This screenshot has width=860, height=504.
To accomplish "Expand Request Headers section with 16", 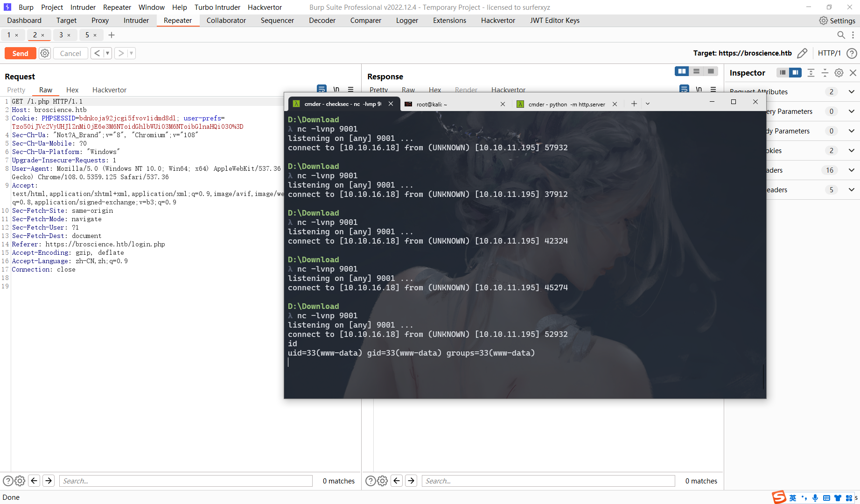I will click(852, 170).
